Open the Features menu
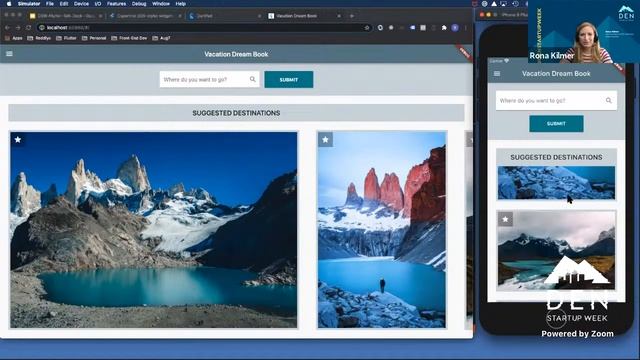The width and height of the screenshot is (640, 360). click(x=116, y=4)
